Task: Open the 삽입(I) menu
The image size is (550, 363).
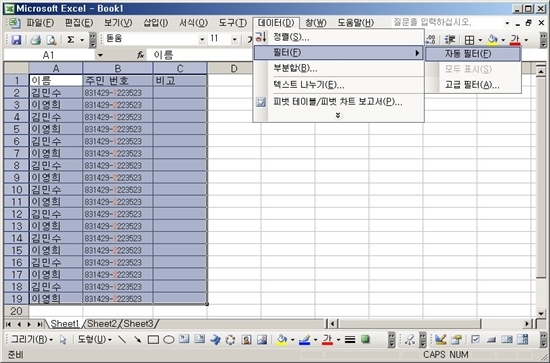Action: click(155, 23)
